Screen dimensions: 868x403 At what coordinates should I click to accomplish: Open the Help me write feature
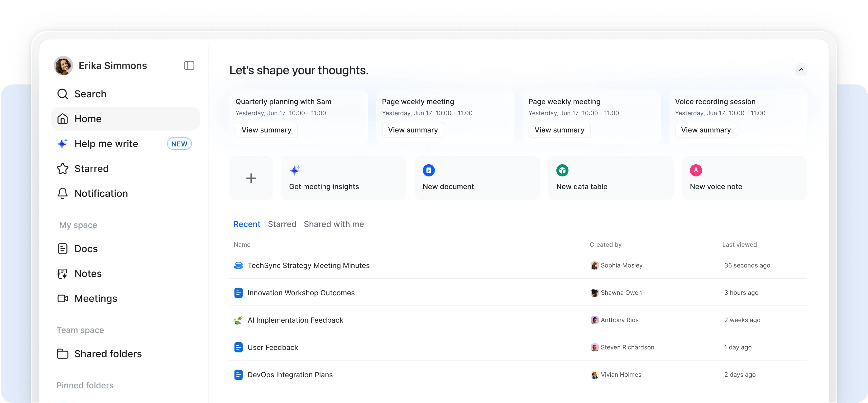(x=106, y=144)
